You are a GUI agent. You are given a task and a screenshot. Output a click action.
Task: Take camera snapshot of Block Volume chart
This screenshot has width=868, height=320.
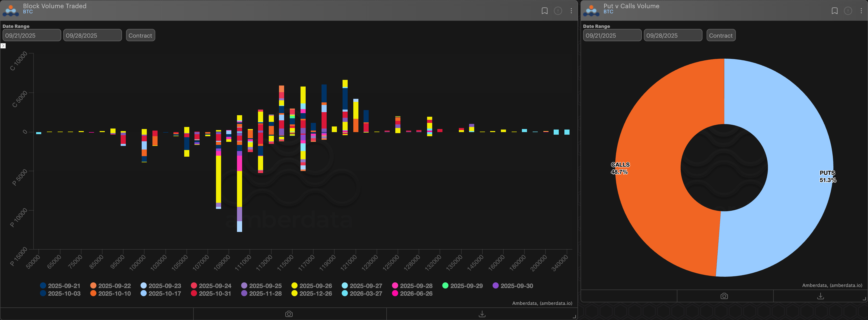tap(289, 314)
